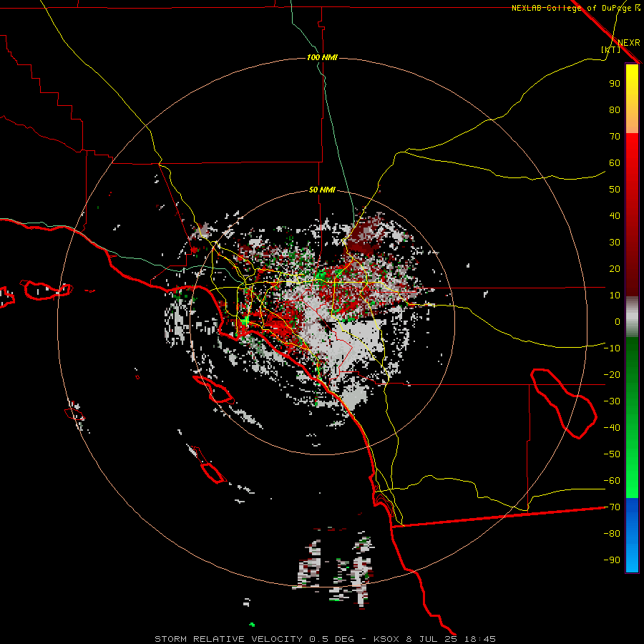Click the -80 value on velocity scale

(612, 534)
